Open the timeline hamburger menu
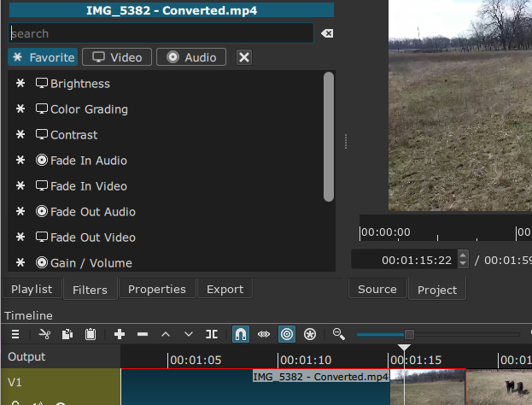The width and height of the screenshot is (532, 405). click(x=15, y=334)
